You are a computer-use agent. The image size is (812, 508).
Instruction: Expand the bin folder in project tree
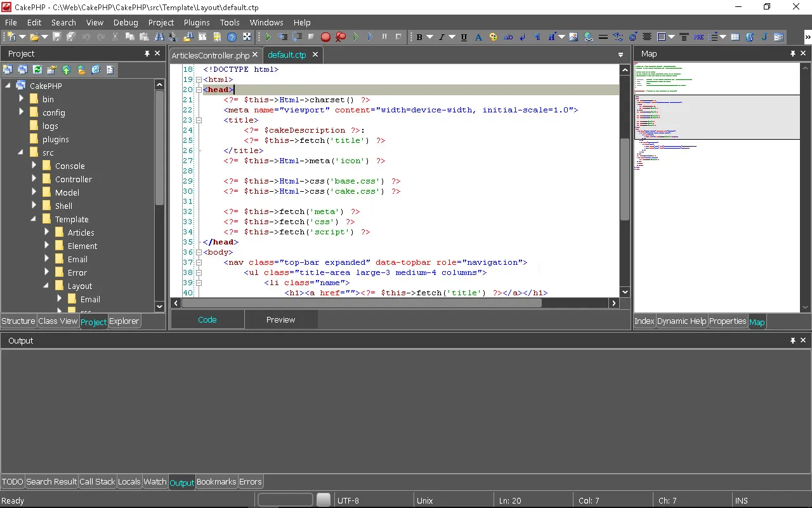(22, 99)
